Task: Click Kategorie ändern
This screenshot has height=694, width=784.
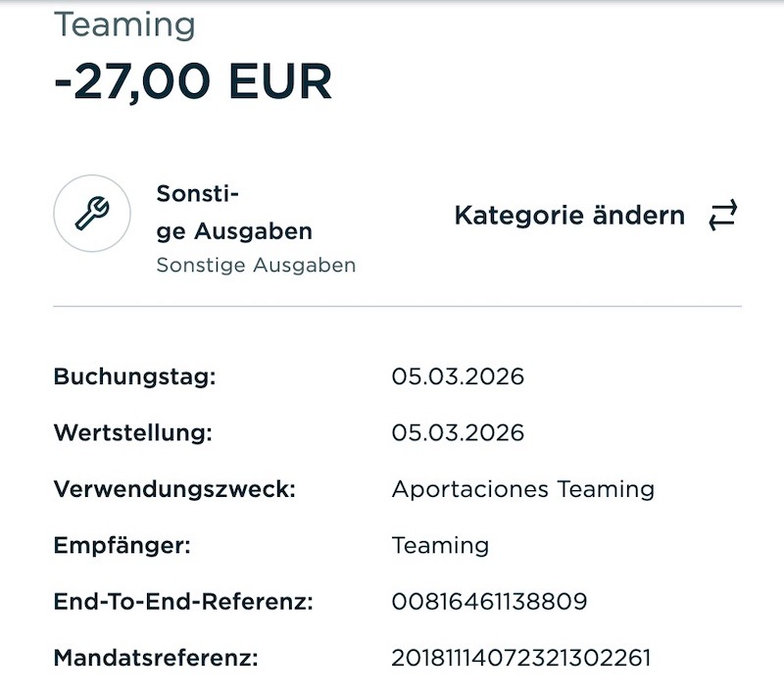Action: (x=569, y=216)
